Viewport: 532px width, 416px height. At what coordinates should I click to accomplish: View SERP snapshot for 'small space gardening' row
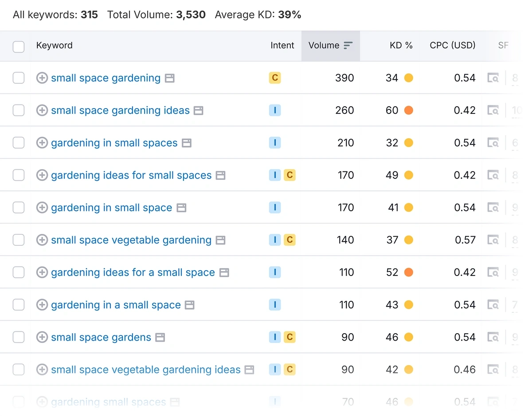pyautogui.click(x=493, y=78)
